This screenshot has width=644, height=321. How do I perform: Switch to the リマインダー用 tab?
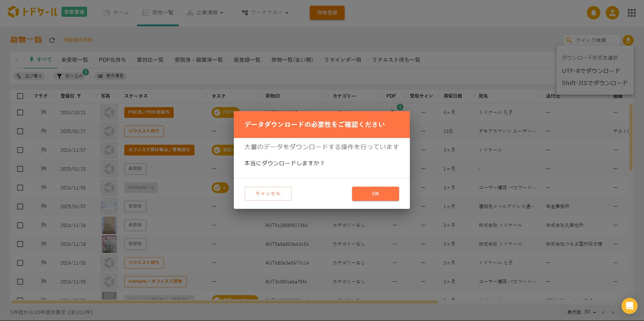click(x=343, y=60)
